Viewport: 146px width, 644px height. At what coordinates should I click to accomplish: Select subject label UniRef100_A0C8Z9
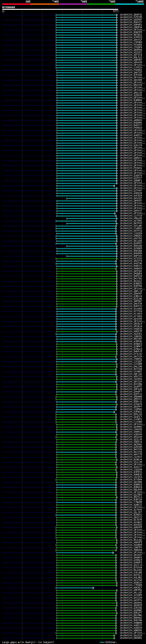click(131, 196)
